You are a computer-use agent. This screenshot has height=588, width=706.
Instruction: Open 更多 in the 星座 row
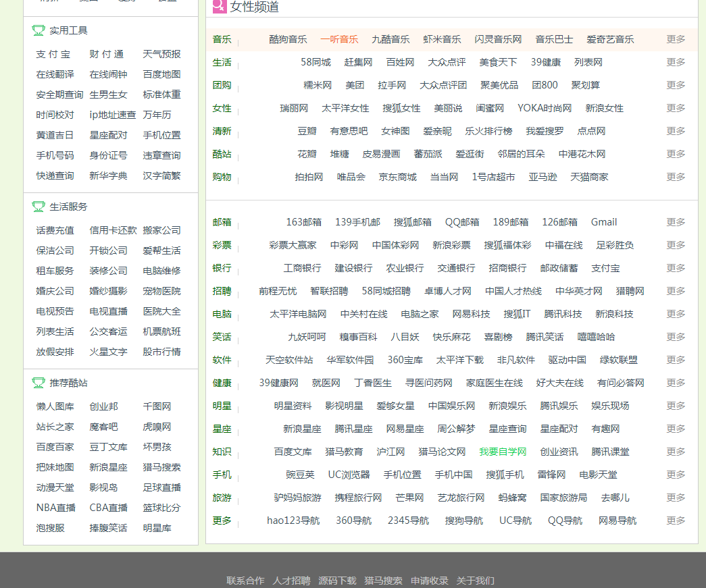(x=676, y=429)
